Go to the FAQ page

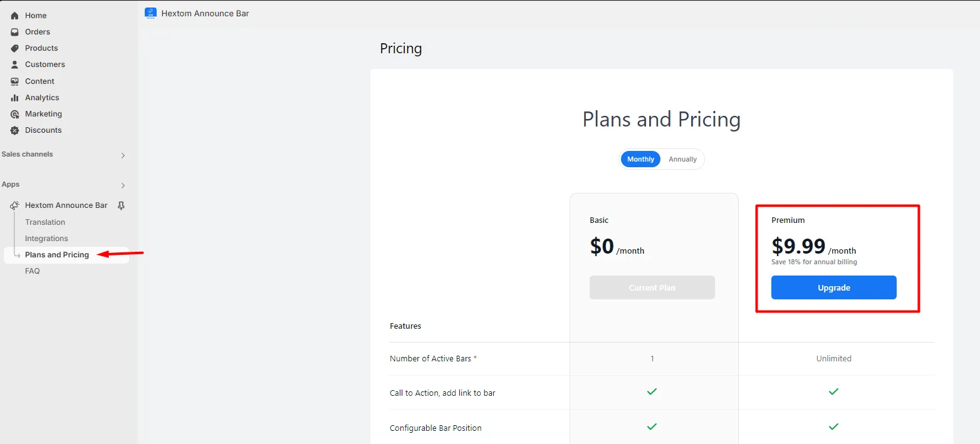[x=33, y=271]
